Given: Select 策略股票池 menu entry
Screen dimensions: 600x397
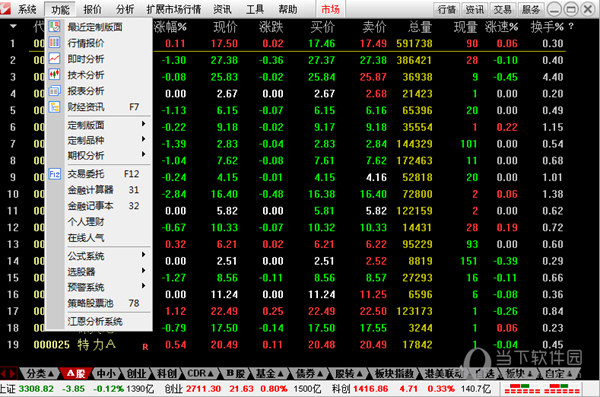Looking at the screenshot, I should [99, 303].
